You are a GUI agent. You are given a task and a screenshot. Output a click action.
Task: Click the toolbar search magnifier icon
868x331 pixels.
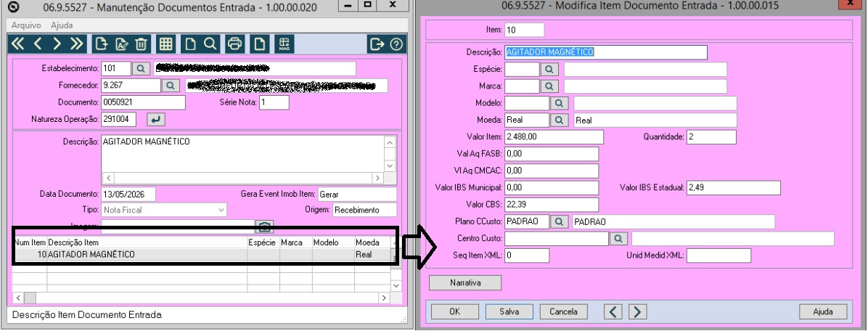point(210,44)
